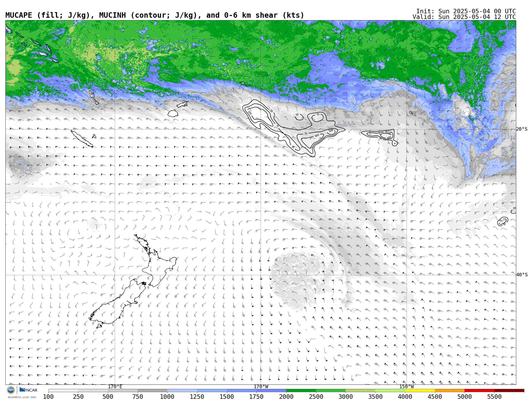Image resolution: width=532 pixels, height=400 pixels.
Task: Select the blue 1500–1750 colorbar swatch
Action: pos(242,391)
